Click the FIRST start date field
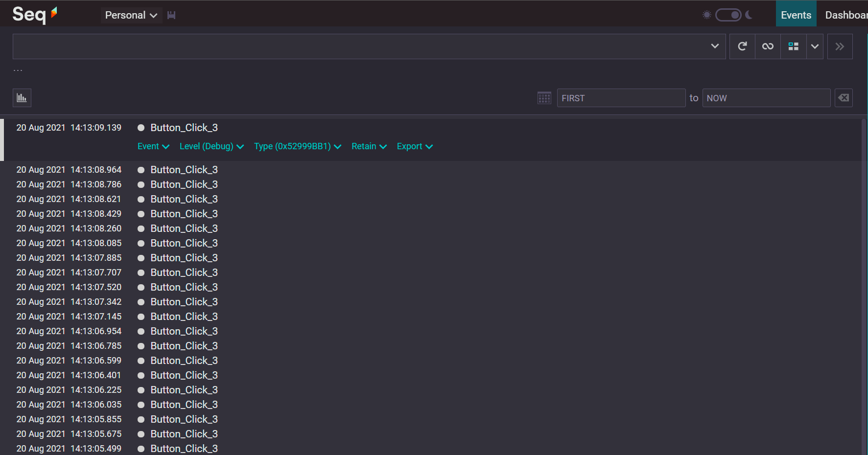The image size is (868, 455). pos(621,98)
